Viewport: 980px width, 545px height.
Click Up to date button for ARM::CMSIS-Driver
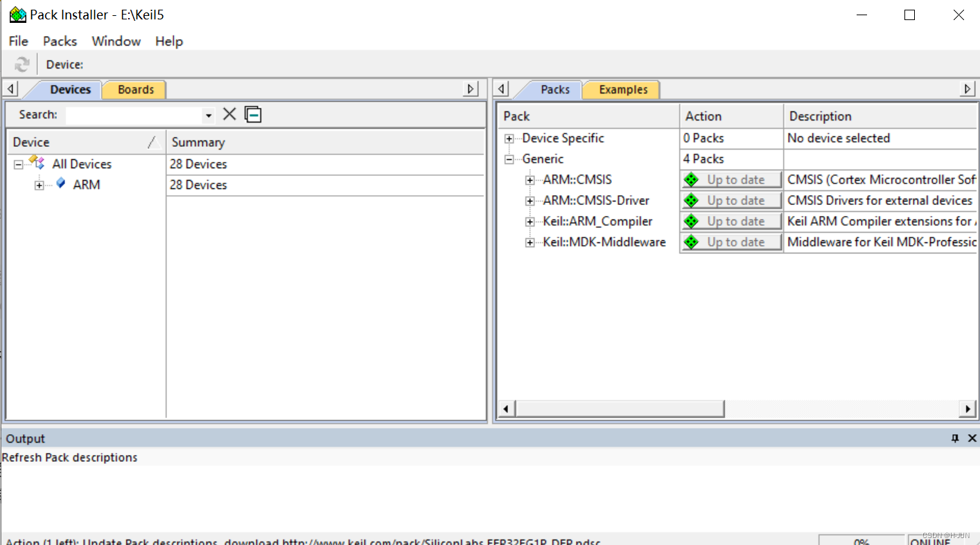tap(731, 200)
